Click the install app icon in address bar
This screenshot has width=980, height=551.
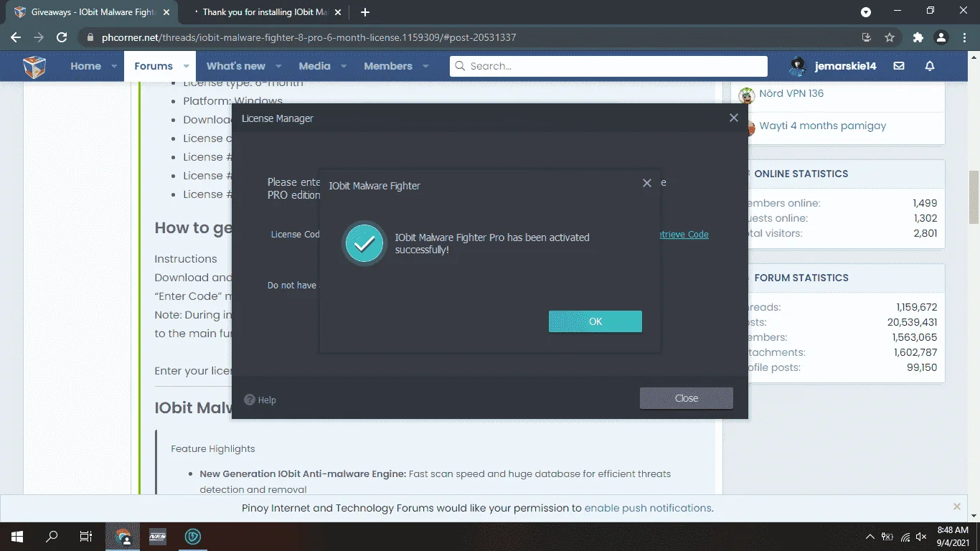coord(866,37)
